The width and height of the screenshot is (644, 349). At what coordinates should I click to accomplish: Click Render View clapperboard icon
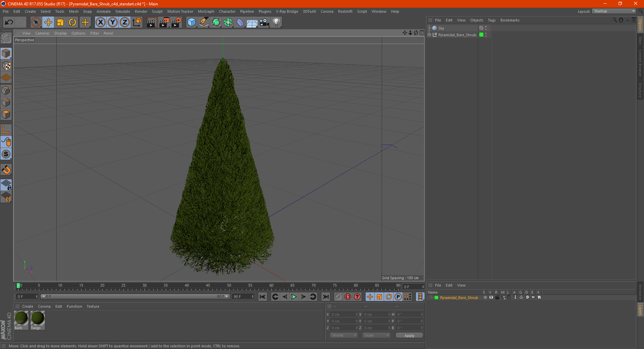[152, 22]
